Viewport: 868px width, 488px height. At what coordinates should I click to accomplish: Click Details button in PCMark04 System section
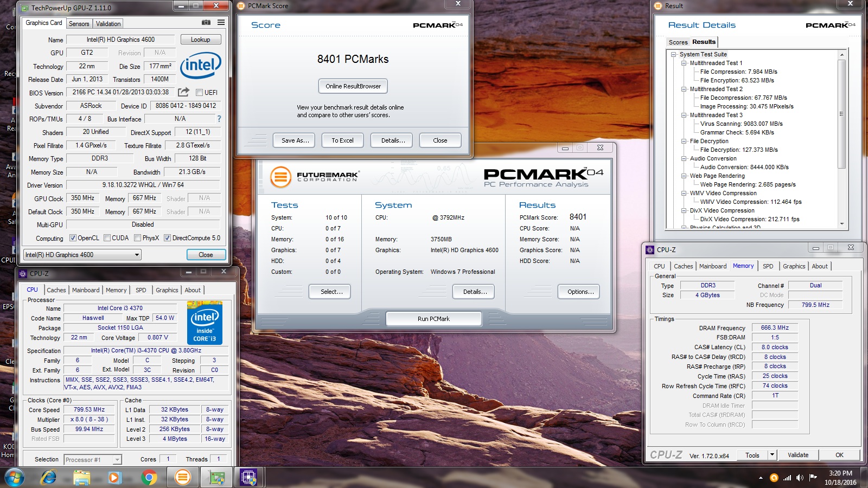click(474, 292)
